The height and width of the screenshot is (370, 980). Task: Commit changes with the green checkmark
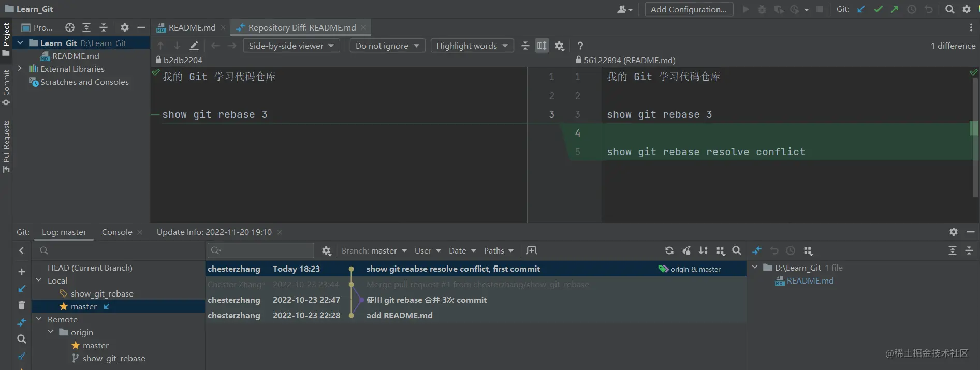(878, 9)
